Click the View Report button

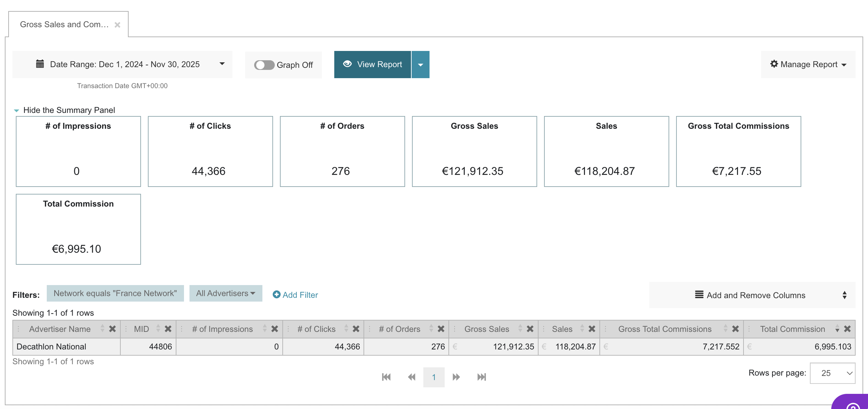tap(372, 64)
